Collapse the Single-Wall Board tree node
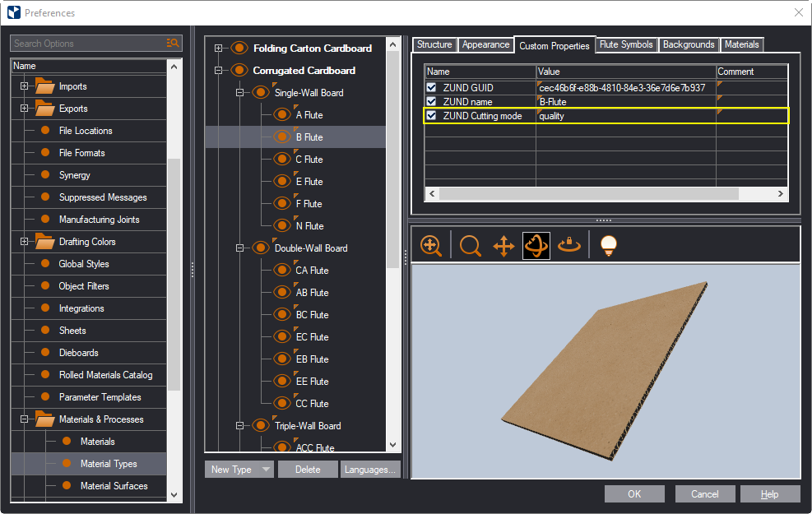Image resolution: width=812 pixels, height=514 pixels. tap(240, 93)
